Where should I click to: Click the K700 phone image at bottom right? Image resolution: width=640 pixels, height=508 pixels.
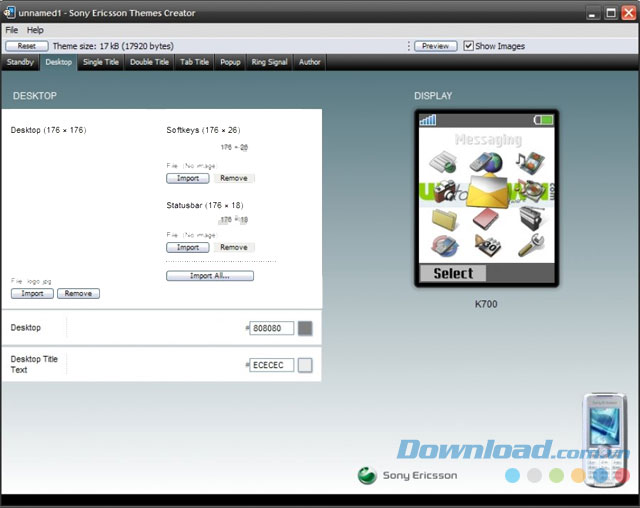point(605,440)
